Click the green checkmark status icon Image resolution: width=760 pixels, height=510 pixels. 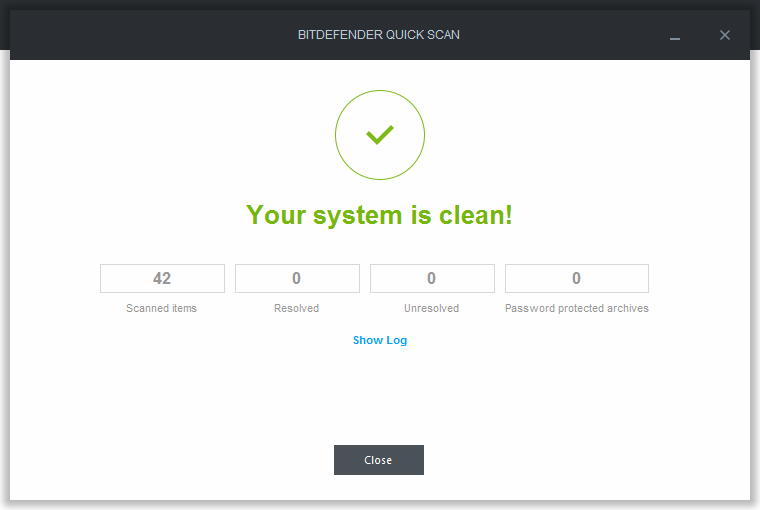click(x=380, y=135)
